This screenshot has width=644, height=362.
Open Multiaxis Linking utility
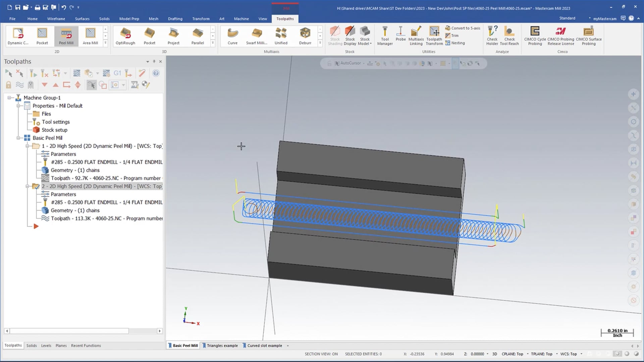tap(416, 36)
